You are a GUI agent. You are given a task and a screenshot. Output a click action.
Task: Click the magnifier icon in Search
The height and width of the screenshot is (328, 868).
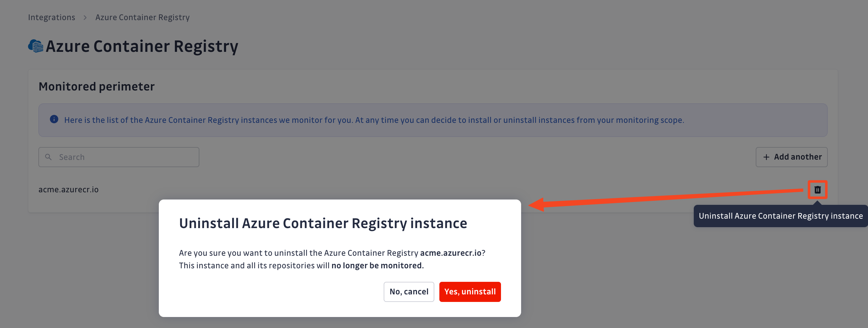(48, 157)
